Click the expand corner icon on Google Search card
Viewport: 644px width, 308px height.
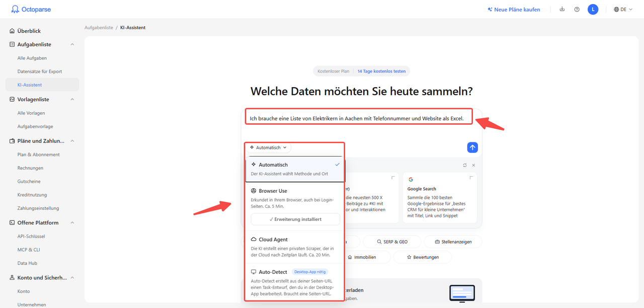click(x=471, y=178)
